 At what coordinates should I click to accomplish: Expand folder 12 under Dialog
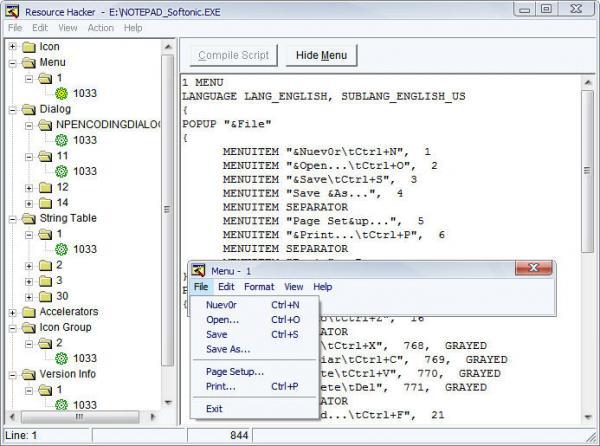(x=29, y=187)
